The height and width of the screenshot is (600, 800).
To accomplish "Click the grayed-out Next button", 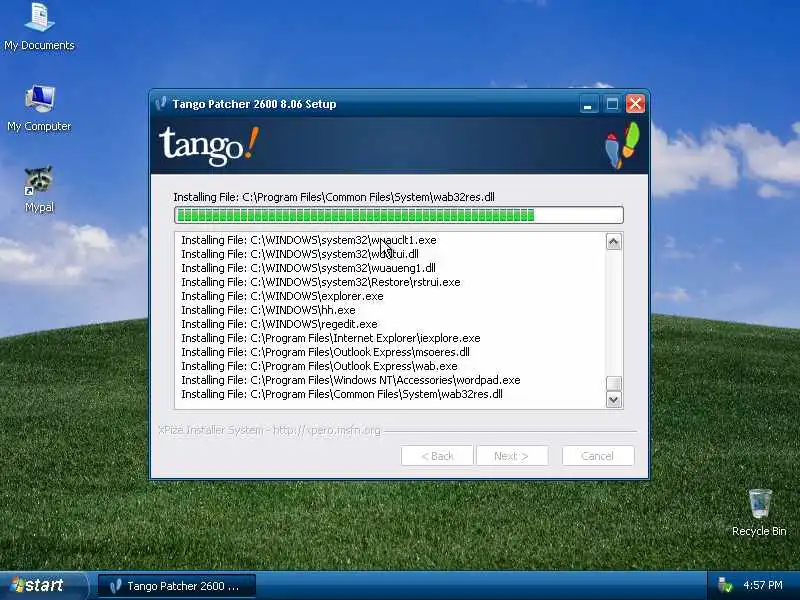I will pyautogui.click(x=512, y=456).
